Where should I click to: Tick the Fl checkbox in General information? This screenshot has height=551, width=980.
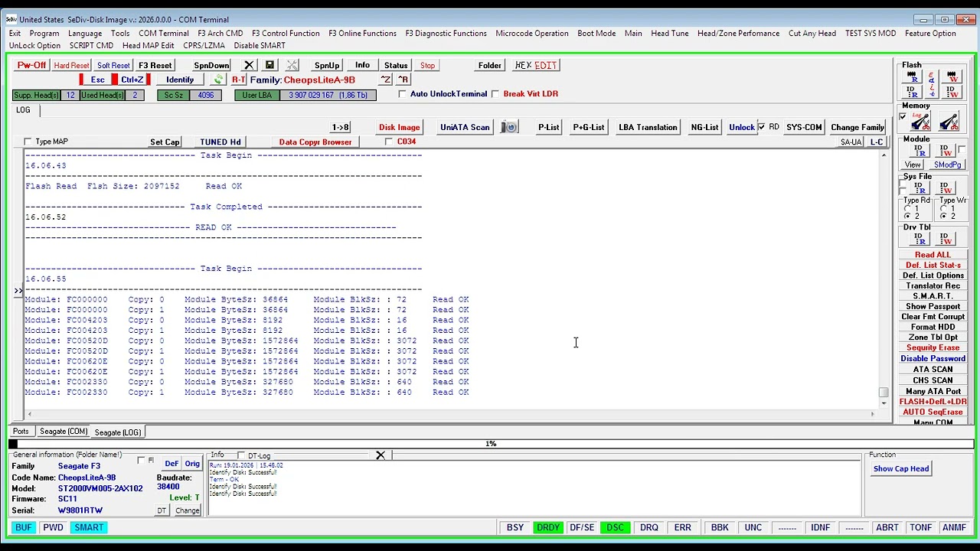pos(141,461)
